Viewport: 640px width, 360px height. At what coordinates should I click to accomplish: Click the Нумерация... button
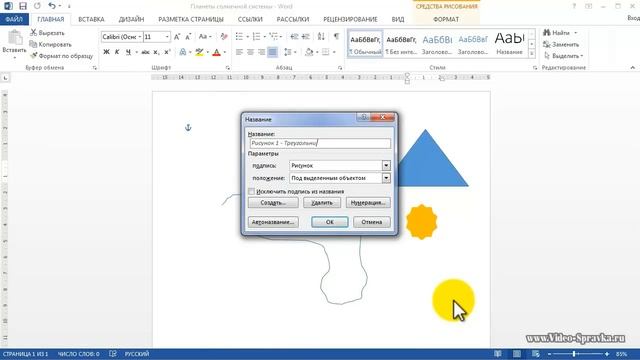click(368, 202)
